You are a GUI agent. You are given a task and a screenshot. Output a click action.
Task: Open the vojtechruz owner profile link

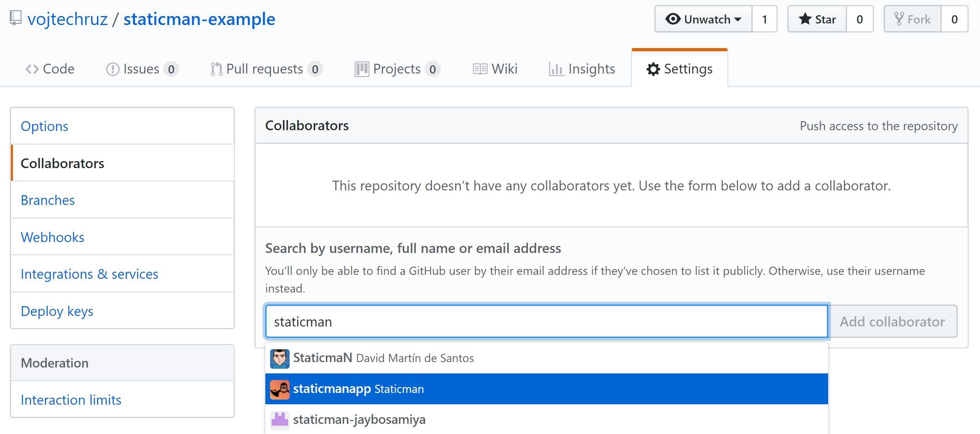pyautogui.click(x=67, y=19)
